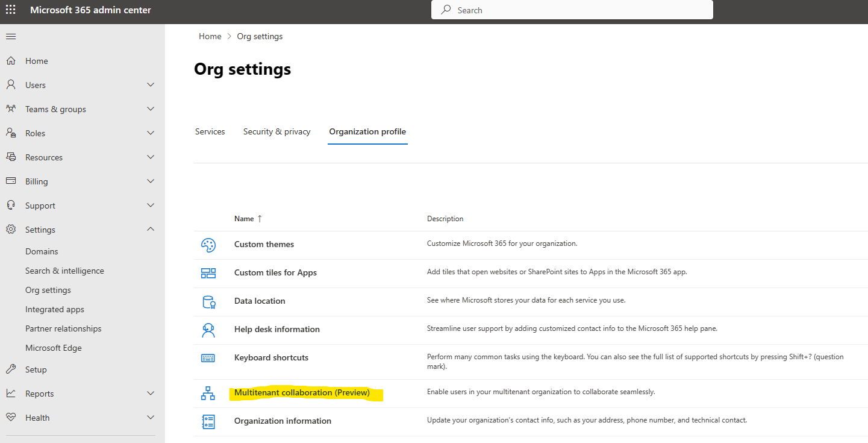Open Custom themes setting
Screen dimensions: 868x443
pyautogui.click(x=264, y=245)
